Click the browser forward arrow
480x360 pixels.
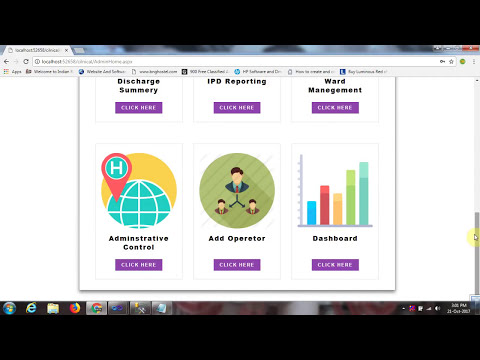(x=16, y=62)
